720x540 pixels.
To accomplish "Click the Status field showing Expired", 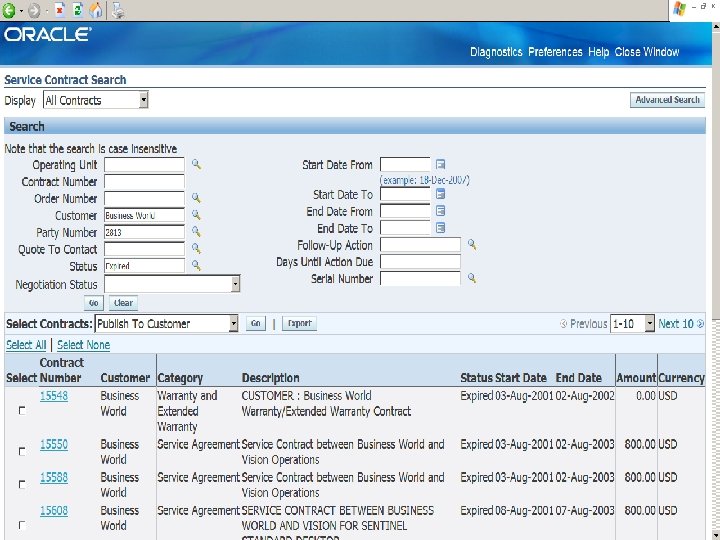I will pos(144,266).
